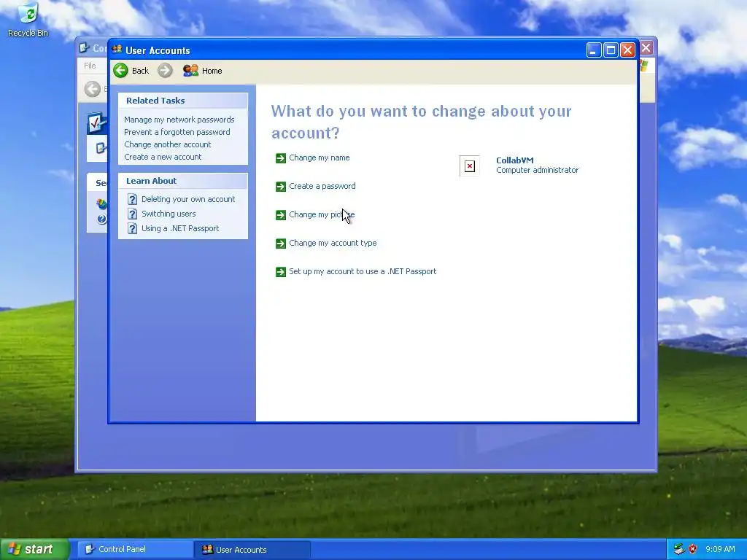The width and height of the screenshot is (747, 560).
Task: Open Deleting your own account help
Action: [188, 199]
